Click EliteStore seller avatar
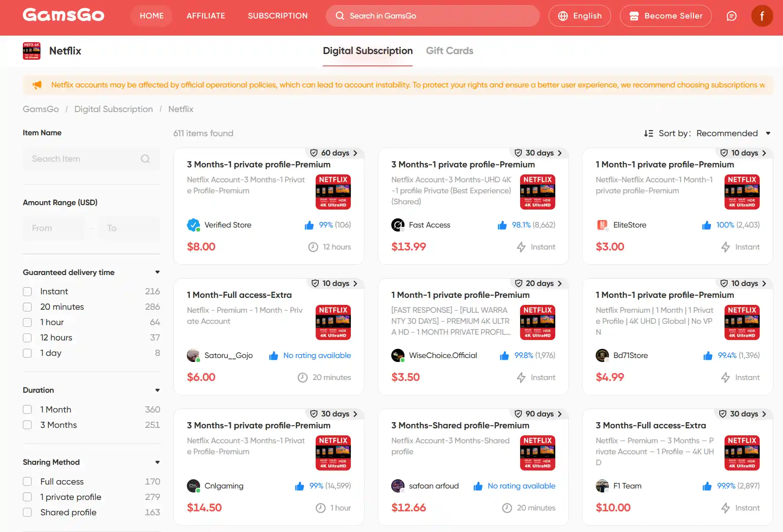The height and width of the screenshot is (532, 783). tap(602, 225)
